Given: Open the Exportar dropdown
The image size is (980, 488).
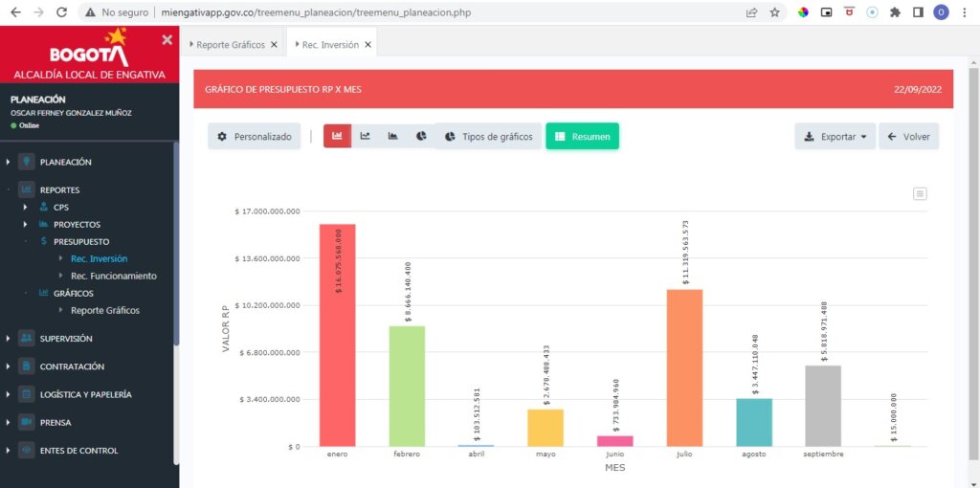Looking at the screenshot, I should pos(835,136).
